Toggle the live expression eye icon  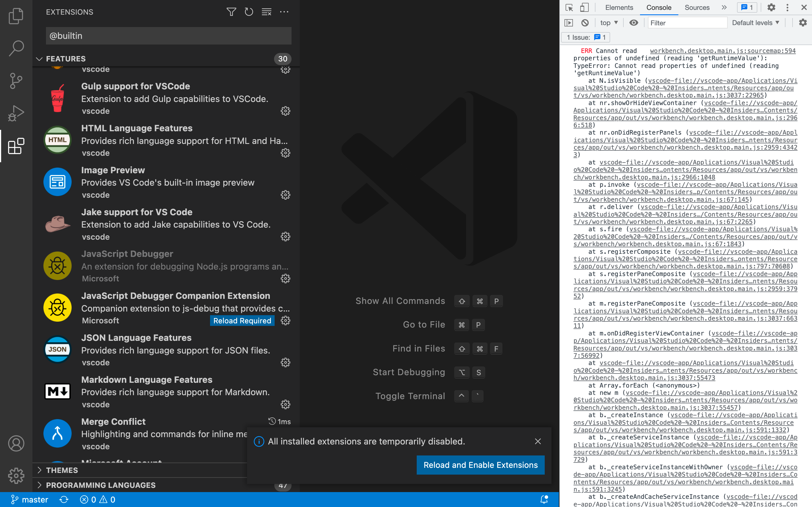(634, 23)
